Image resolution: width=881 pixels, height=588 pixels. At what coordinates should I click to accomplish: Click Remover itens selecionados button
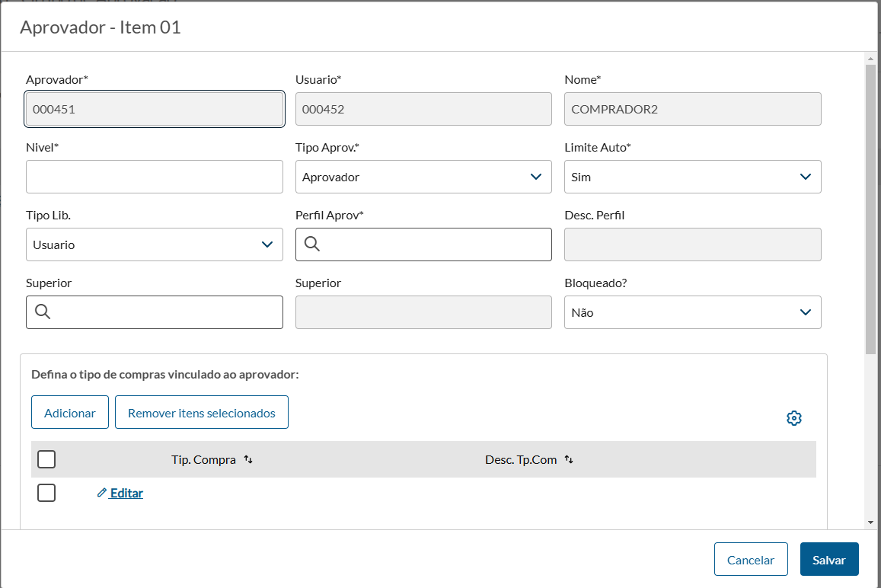[x=201, y=412]
